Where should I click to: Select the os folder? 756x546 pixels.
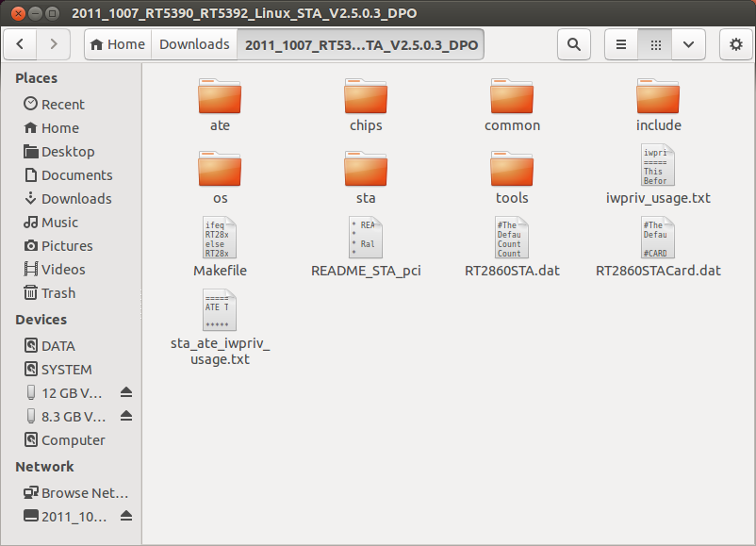pyautogui.click(x=220, y=178)
